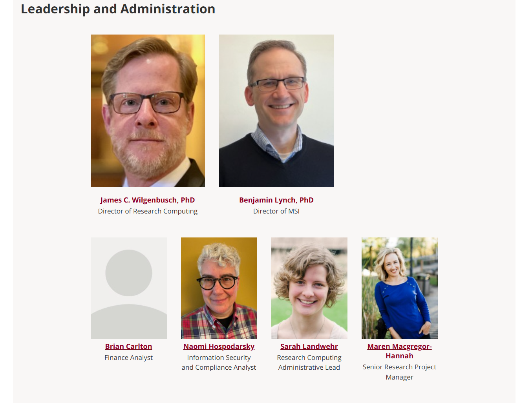Click Brian Carlton's placeholder avatar image
This screenshot has height=407, width=532.
128,288
